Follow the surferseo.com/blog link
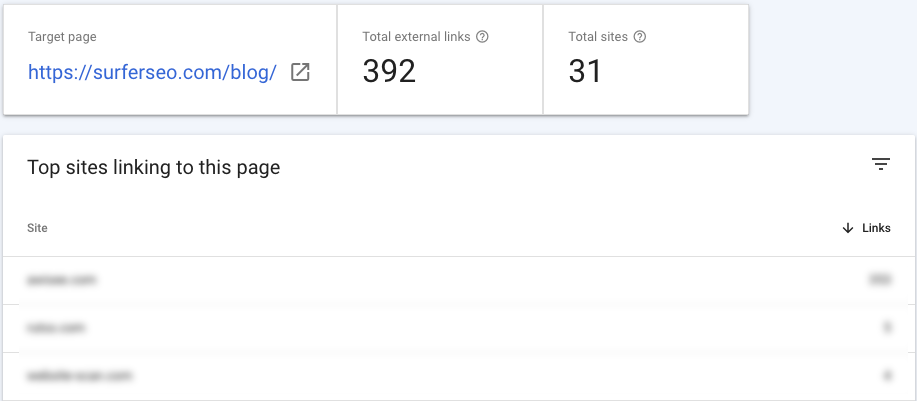This screenshot has width=917, height=401. tap(152, 72)
